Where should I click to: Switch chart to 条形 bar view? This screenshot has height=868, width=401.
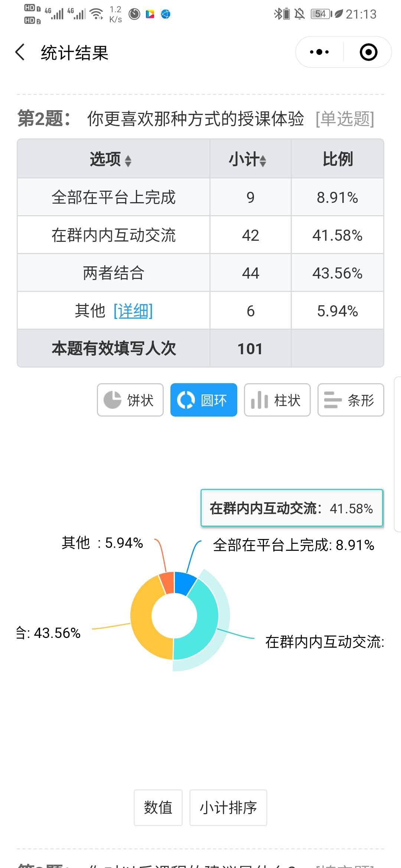(x=351, y=400)
